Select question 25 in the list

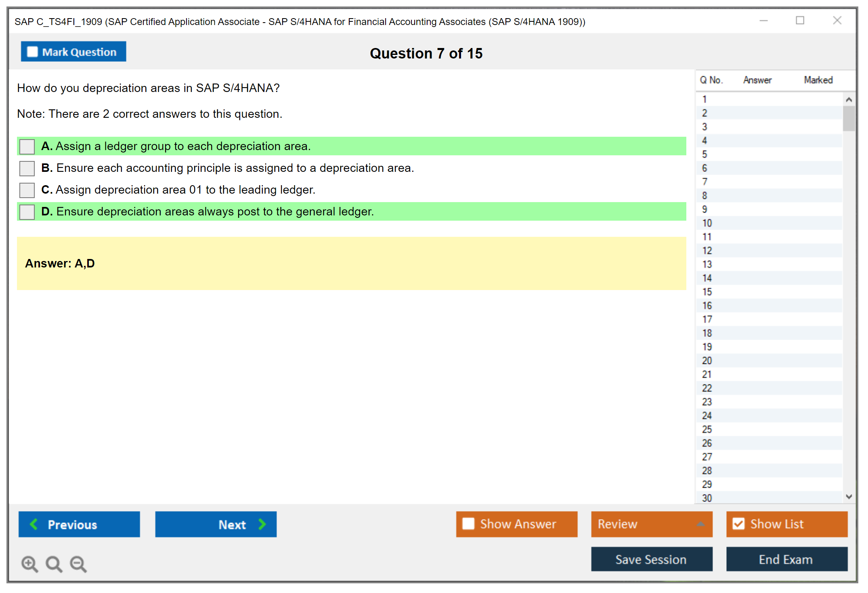[707, 429]
